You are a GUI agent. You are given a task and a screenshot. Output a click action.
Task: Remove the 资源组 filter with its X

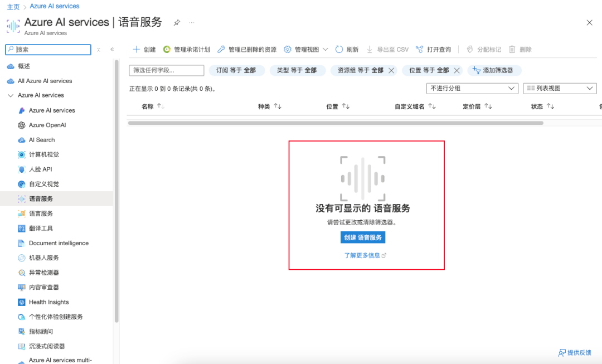pyautogui.click(x=391, y=70)
